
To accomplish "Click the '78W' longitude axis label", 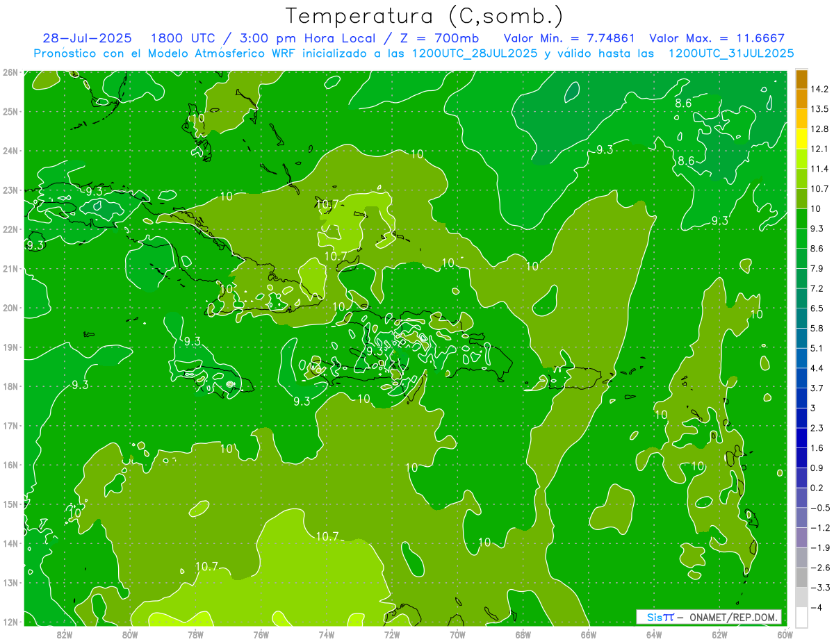I will coord(195,634).
